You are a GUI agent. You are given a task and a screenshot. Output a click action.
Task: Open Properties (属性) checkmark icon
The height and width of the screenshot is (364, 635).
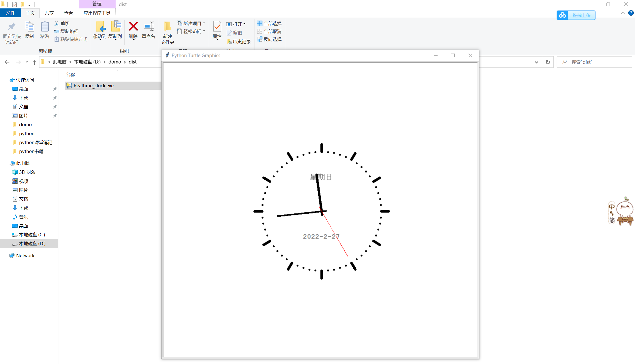coord(217,27)
